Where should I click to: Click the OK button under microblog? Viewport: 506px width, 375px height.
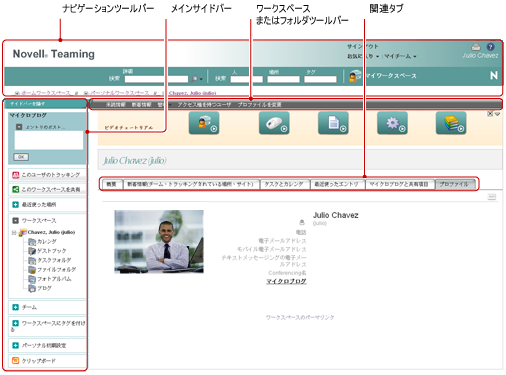coord(21,157)
